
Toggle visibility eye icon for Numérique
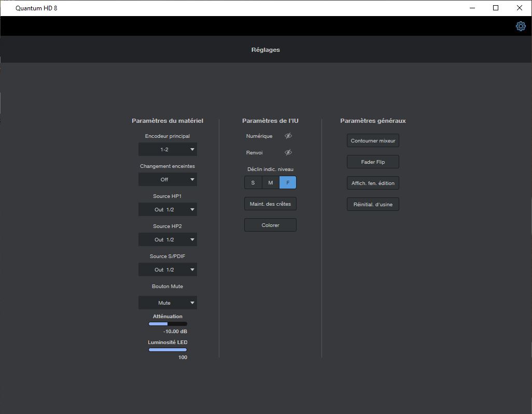(x=288, y=136)
